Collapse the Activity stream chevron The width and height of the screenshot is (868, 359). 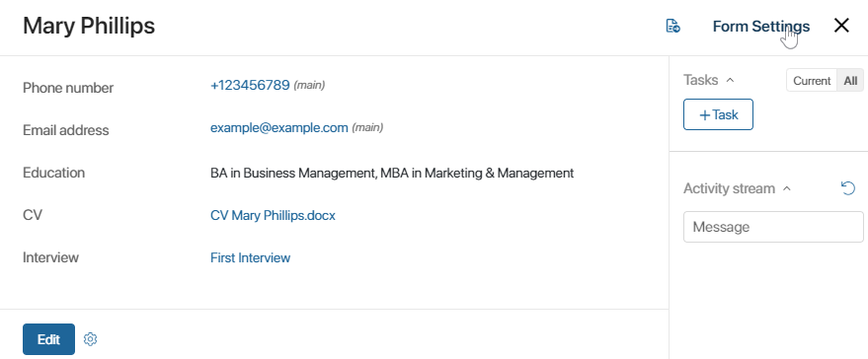787,188
